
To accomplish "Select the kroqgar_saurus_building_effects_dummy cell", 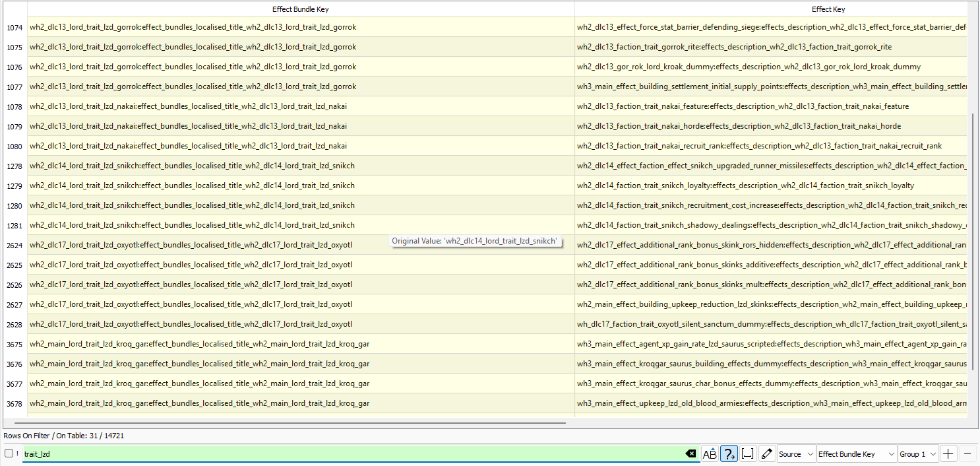I will [x=770, y=364].
